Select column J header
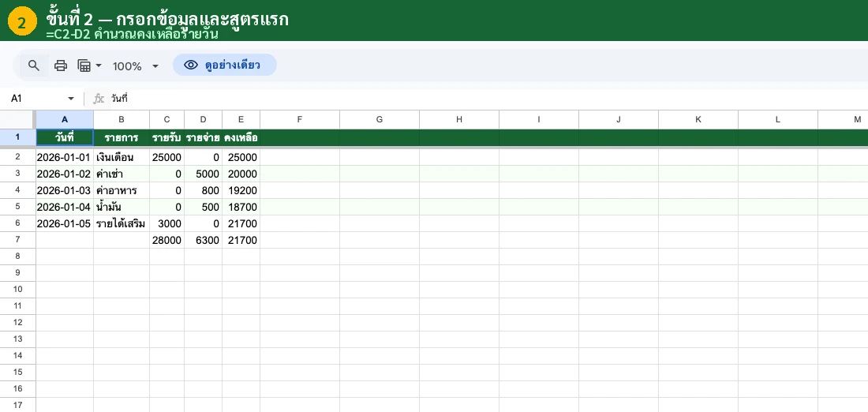868x412 pixels. (619, 119)
